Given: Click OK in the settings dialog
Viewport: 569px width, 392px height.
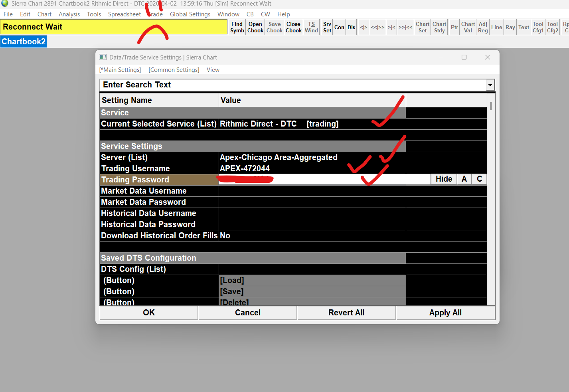Looking at the screenshot, I should click(149, 313).
